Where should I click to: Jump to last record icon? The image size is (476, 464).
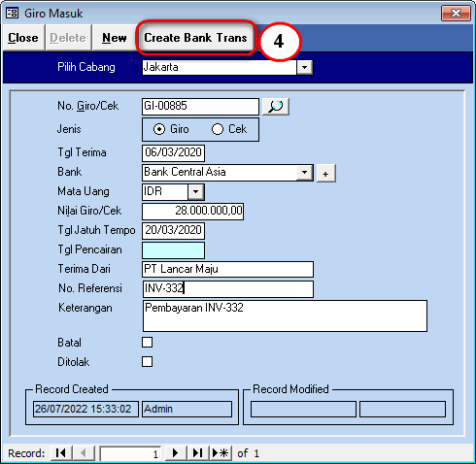(198, 453)
